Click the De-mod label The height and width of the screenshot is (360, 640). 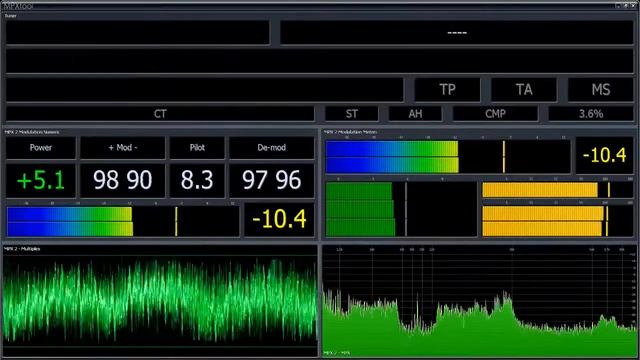[271, 148]
